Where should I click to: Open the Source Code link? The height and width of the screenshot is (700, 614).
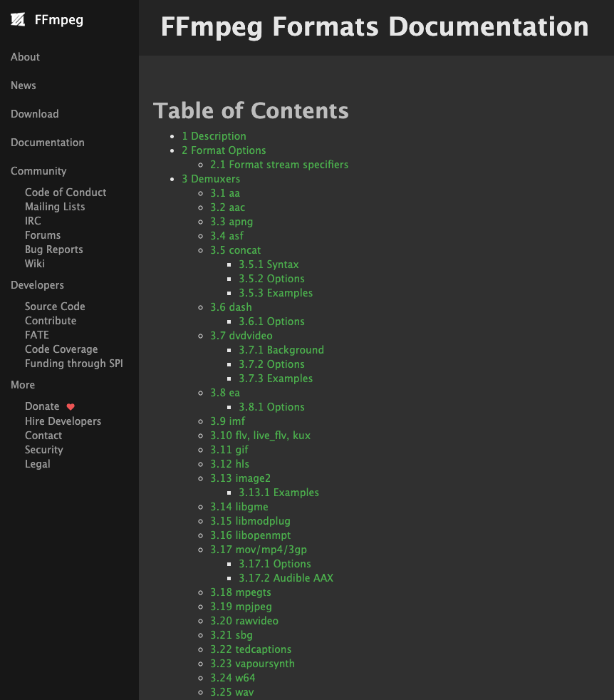55,307
